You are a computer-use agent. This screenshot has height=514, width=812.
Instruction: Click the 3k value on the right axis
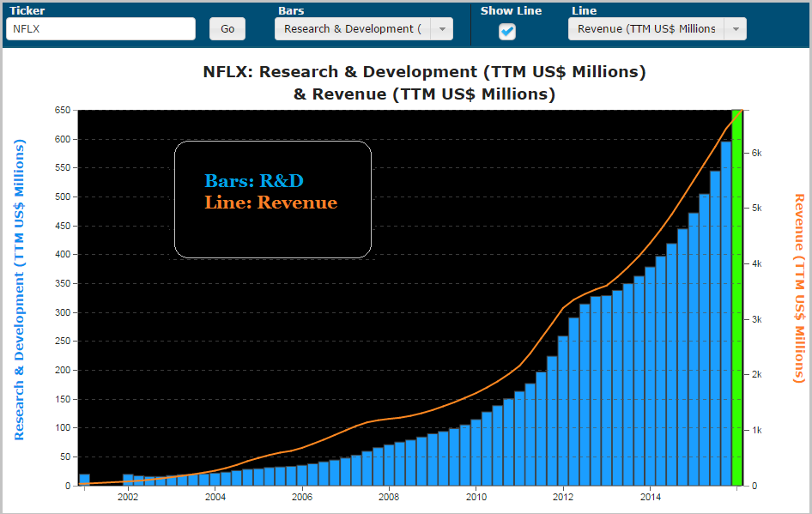(x=756, y=319)
